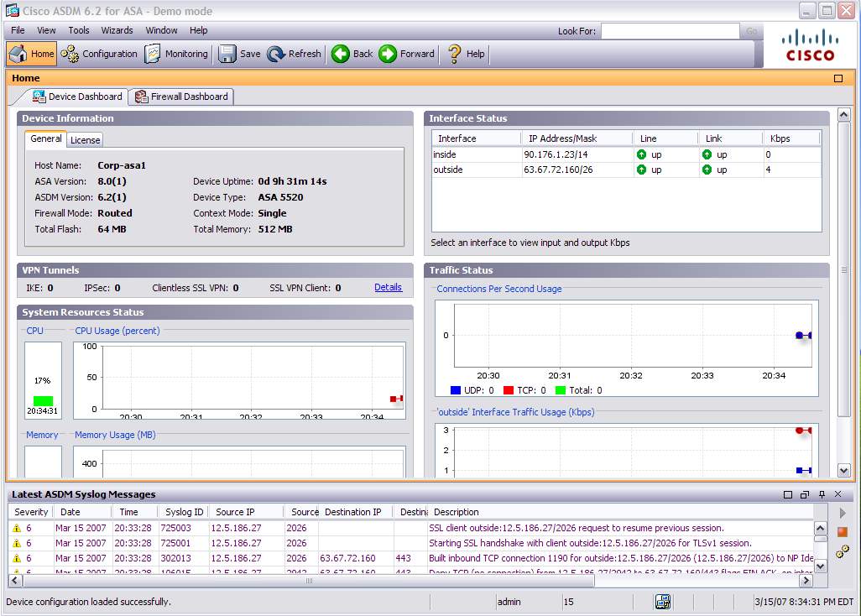Focus the Look For search field

pos(670,31)
